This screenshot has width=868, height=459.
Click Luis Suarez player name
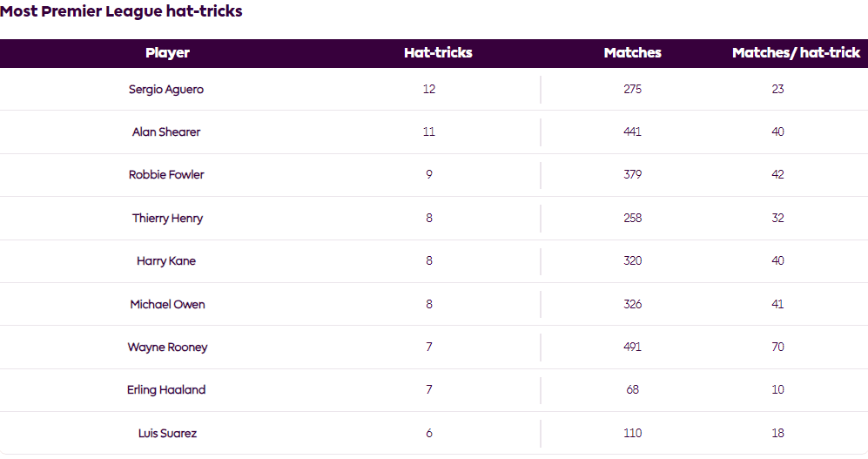pos(167,434)
